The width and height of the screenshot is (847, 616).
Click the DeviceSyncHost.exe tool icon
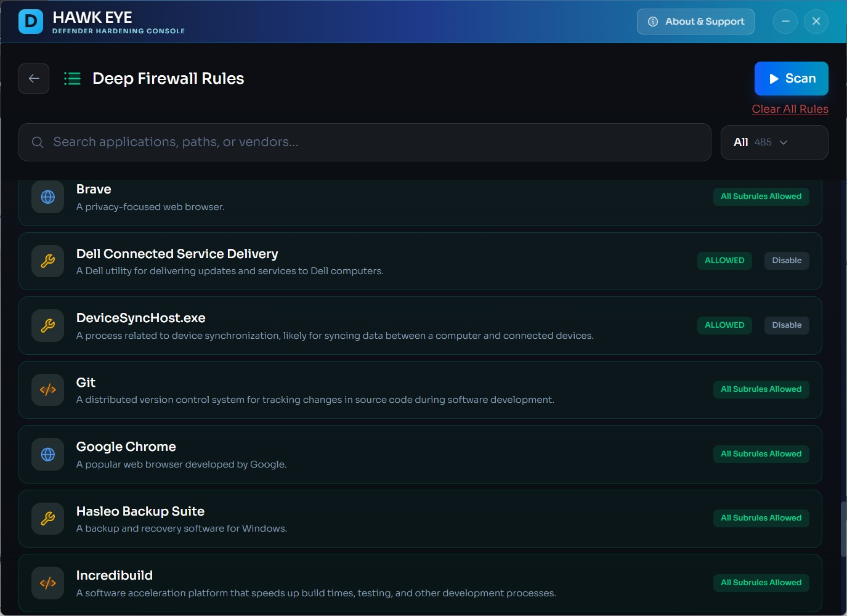(x=47, y=325)
